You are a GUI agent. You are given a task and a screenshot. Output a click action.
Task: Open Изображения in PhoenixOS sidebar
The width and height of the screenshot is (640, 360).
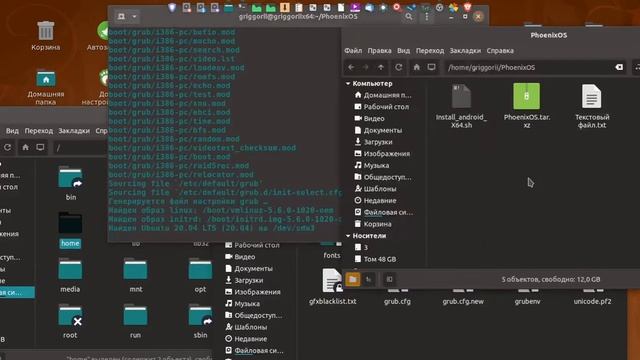382,154
